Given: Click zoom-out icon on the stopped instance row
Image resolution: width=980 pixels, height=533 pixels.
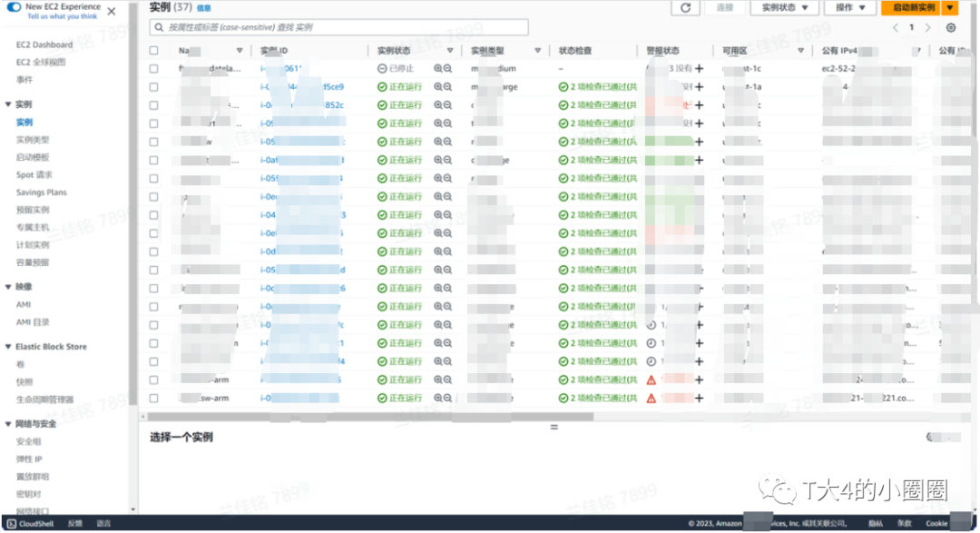Looking at the screenshot, I should pos(447,69).
